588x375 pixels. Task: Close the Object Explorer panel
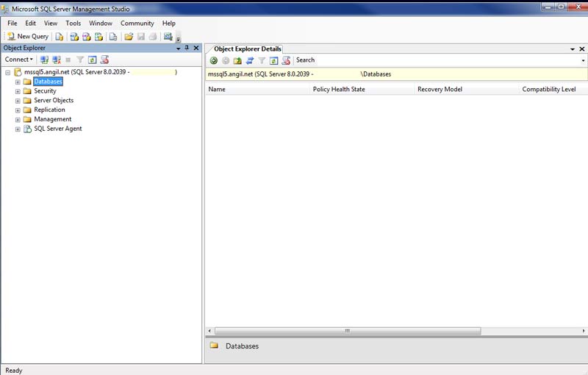pyautogui.click(x=196, y=48)
